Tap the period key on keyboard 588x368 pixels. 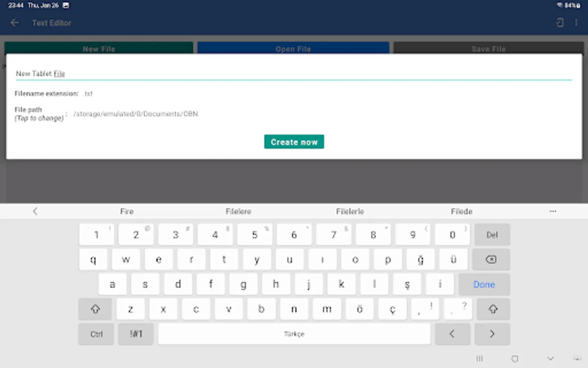pos(458,309)
